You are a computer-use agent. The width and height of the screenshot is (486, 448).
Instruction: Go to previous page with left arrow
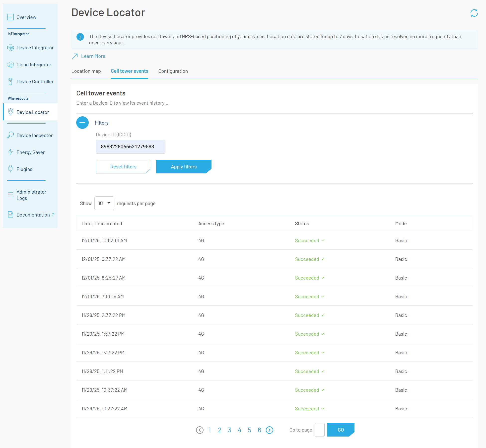pos(200,430)
